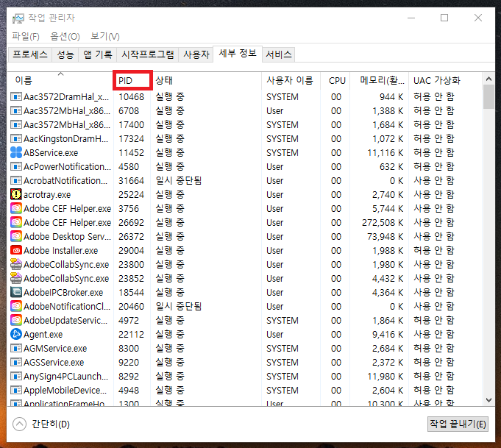Click the Adobe Desktop Serv... process icon

pos(16,236)
